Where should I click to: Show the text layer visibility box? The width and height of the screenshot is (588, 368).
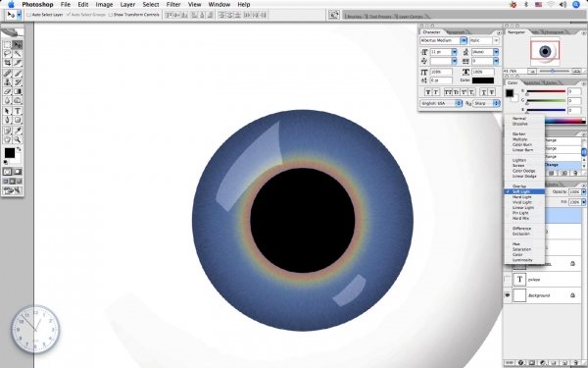click(x=508, y=280)
